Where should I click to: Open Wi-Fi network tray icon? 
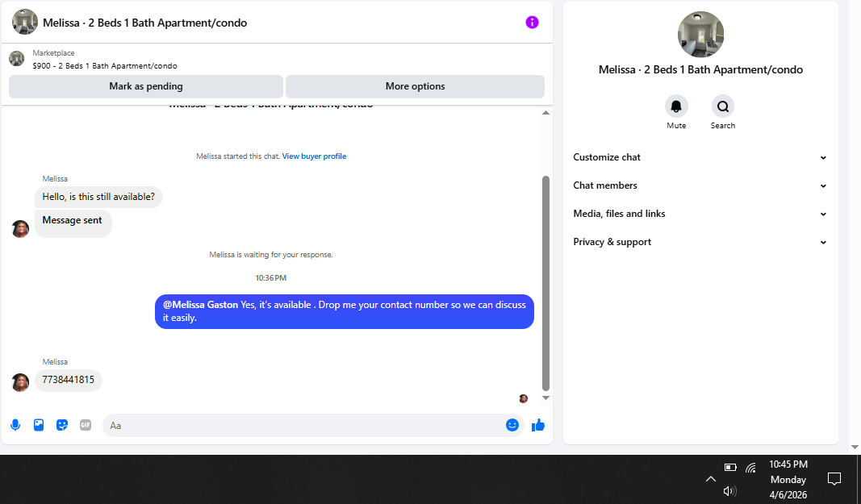[750, 468]
